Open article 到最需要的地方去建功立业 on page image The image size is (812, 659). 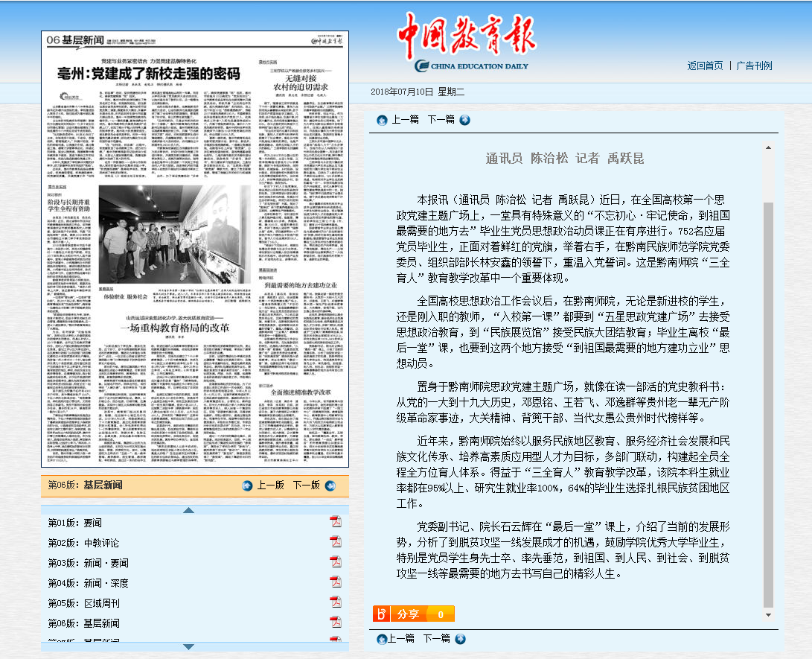301,285
